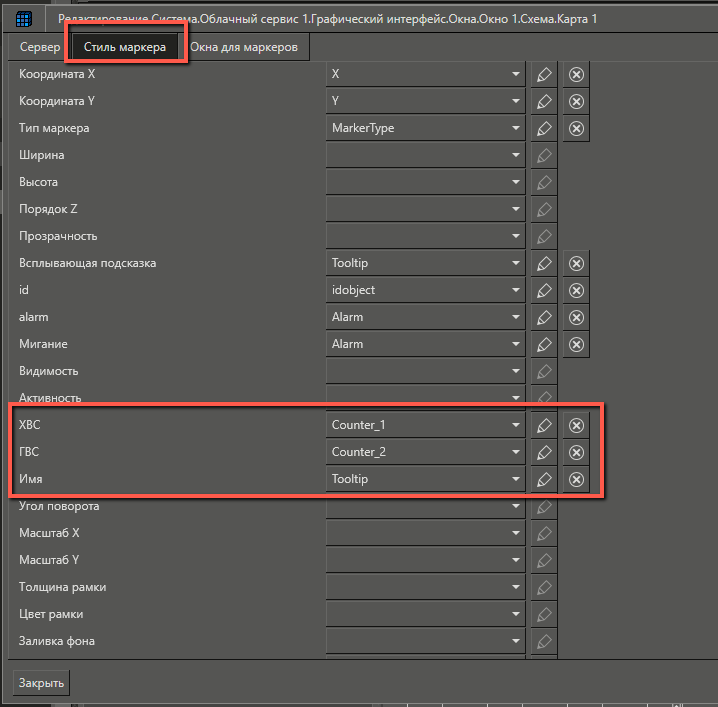Open the Окна для маркеров tab
The width and height of the screenshot is (718, 707).
pyautogui.click(x=244, y=48)
